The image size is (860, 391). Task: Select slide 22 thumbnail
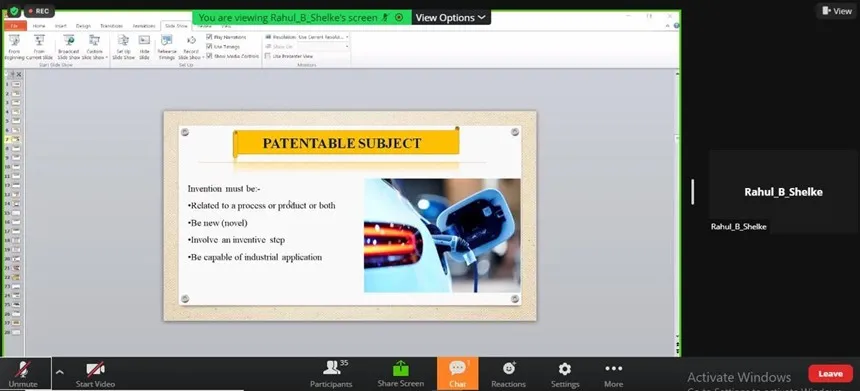coord(16,277)
